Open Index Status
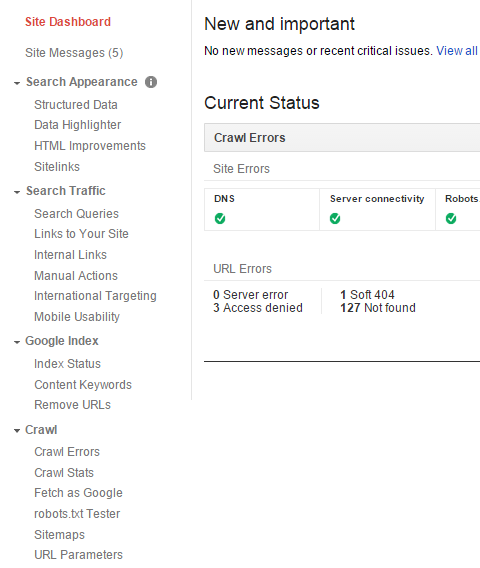The height and width of the screenshot is (568, 480). tap(67, 364)
